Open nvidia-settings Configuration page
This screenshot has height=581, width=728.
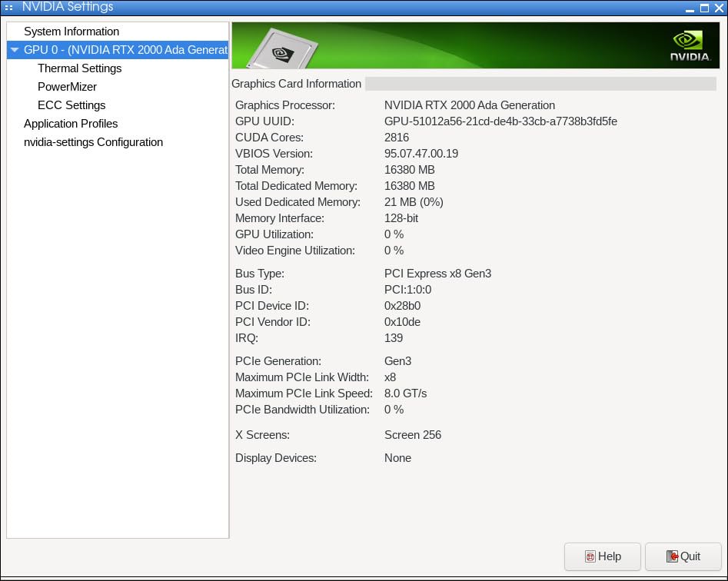(x=93, y=142)
